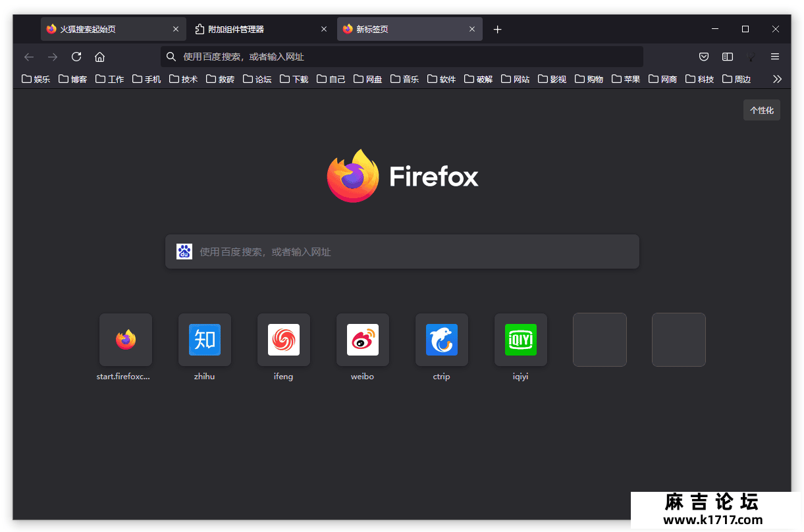Screen dimensions: 804x532
Task: Click the last empty shortcut tile in the row
Action: click(x=679, y=340)
